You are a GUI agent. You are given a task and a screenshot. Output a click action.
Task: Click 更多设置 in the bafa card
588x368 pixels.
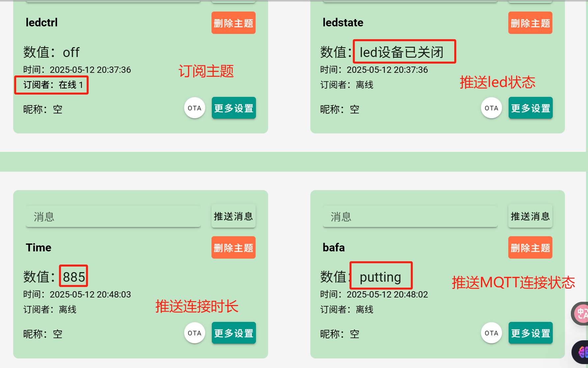point(530,333)
